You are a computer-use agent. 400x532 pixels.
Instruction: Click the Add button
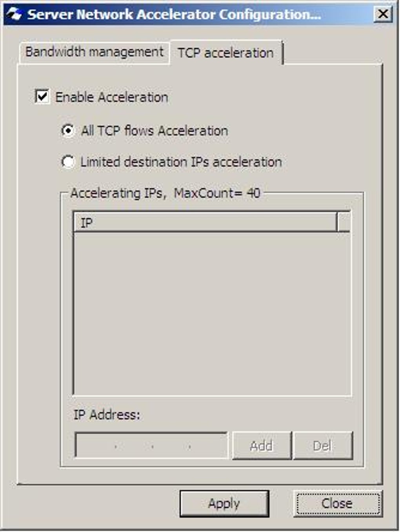pyautogui.click(x=262, y=446)
